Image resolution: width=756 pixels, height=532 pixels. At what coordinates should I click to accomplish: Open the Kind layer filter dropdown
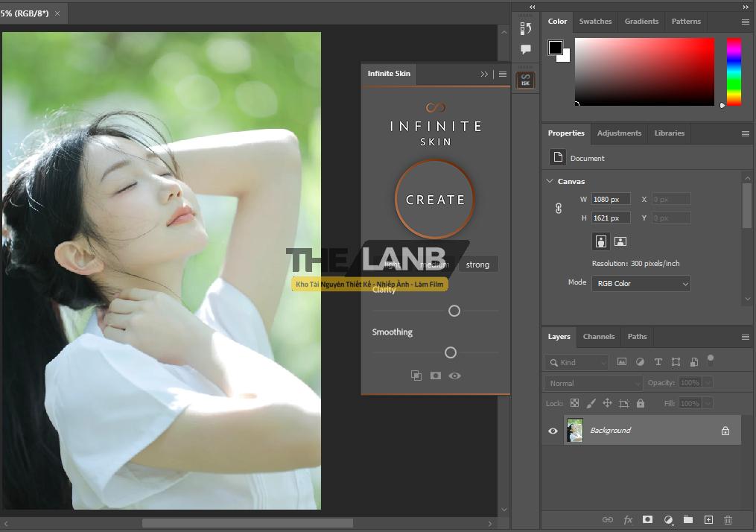pos(577,362)
